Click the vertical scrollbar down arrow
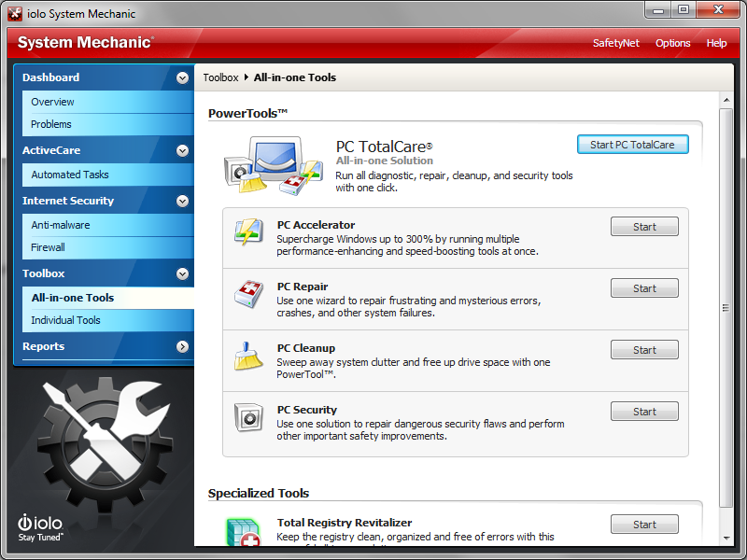This screenshot has height=560, width=747. point(726,539)
